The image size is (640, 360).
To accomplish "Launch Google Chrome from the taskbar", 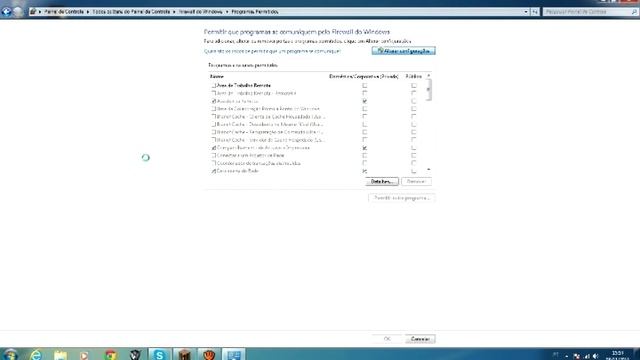I will tap(110, 355).
